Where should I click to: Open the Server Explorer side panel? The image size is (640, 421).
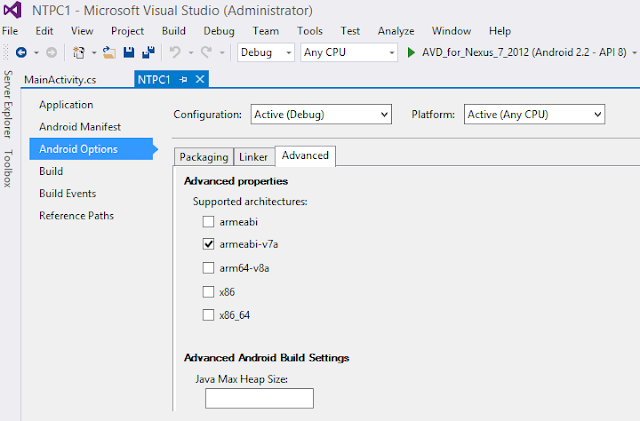coord(8,104)
